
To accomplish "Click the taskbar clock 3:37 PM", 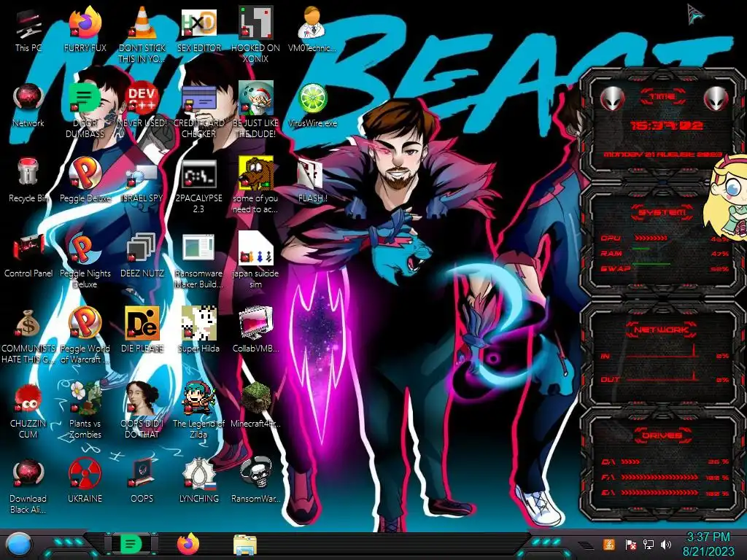I will (708, 544).
